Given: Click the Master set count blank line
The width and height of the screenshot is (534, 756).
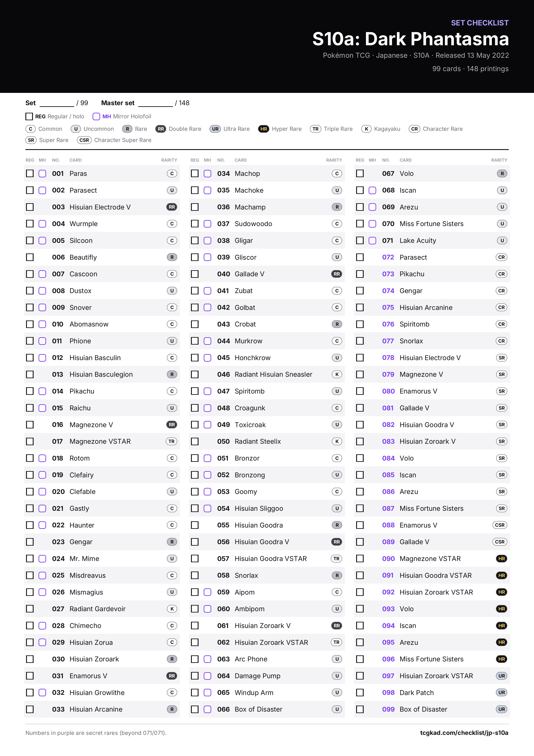Looking at the screenshot, I should [x=156, y=103].
